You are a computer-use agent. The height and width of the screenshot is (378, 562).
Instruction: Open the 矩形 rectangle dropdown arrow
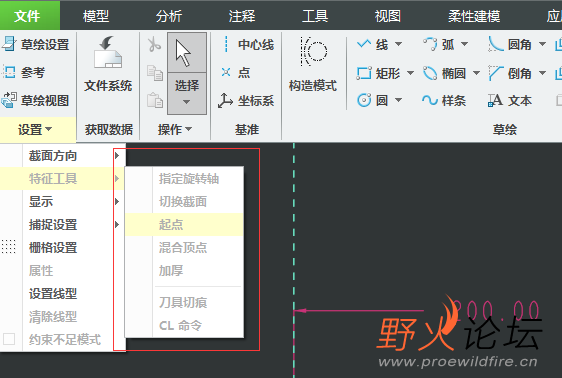[410, 73]
